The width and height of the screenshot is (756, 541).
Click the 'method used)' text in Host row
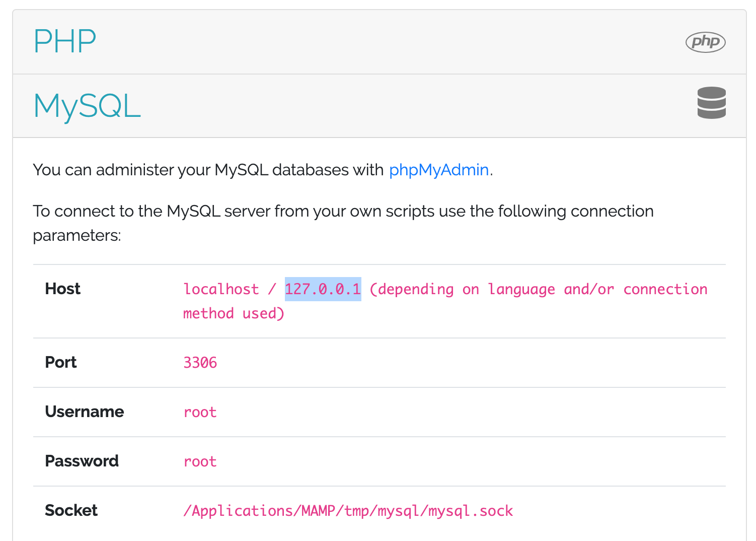click(234, 313)
